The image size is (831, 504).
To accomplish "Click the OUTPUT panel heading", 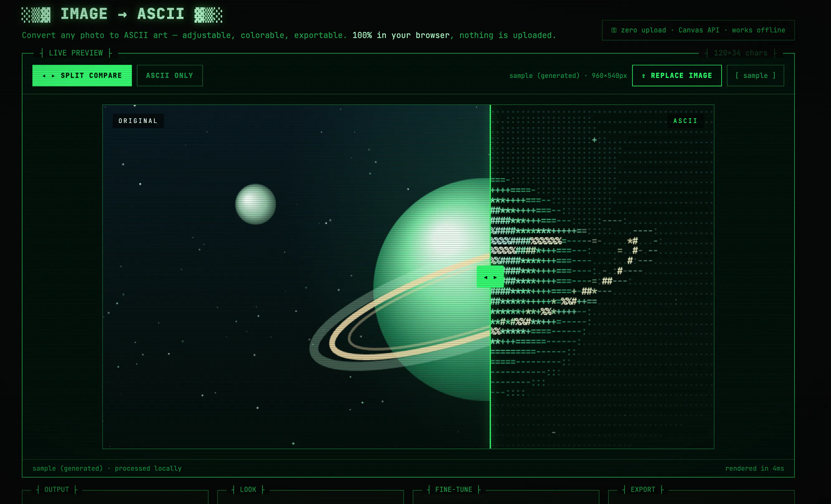I will click(57, 489).
